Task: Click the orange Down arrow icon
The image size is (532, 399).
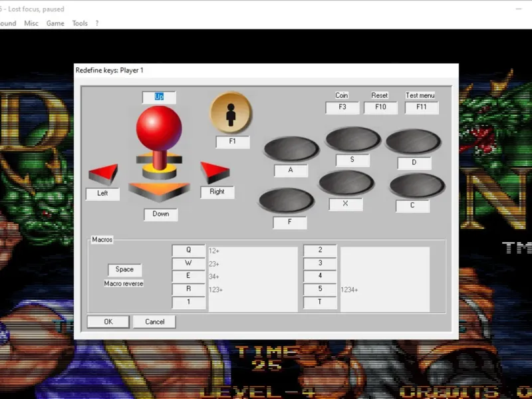Action: coord(159,192)
